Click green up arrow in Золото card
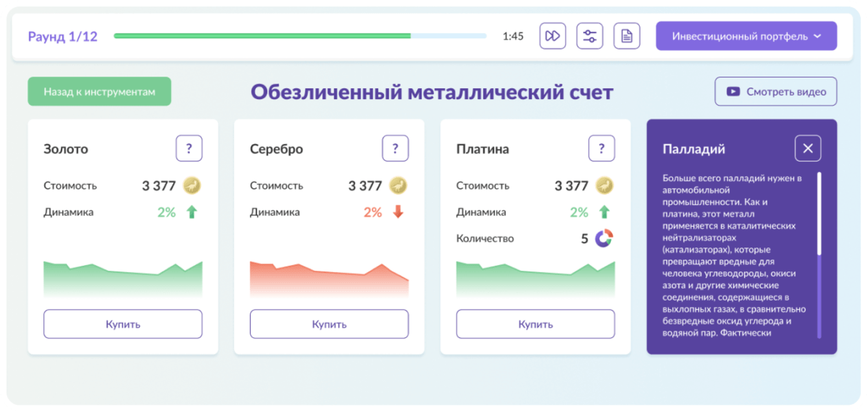The width and height of the screenshot is (868, 412). pyautogui.click(x=192, y=212)
